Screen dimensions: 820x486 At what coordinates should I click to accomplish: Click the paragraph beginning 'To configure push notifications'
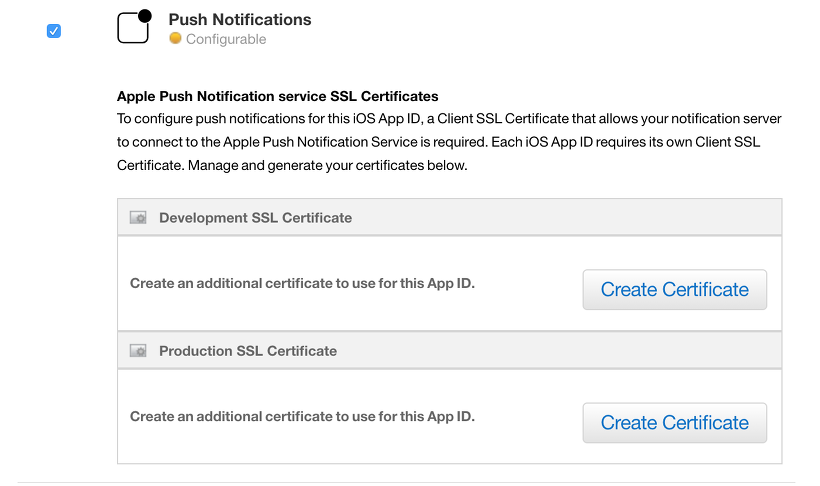point(449,142)
